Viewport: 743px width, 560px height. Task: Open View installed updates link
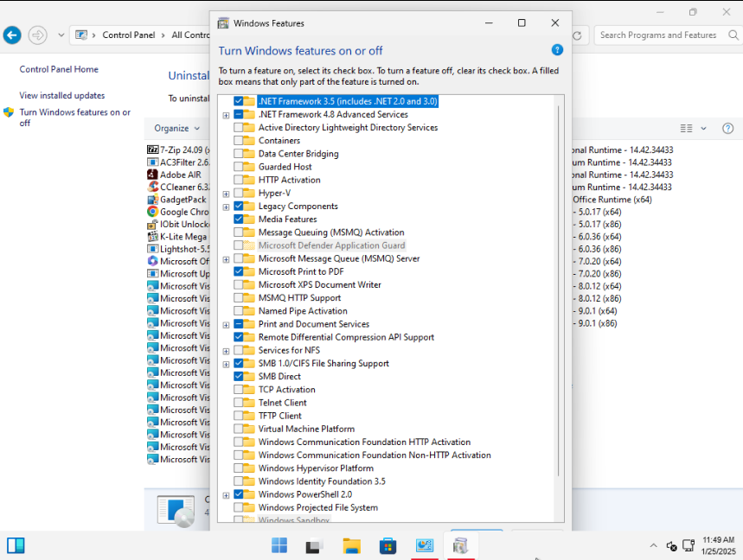pyautogui.click(x=62, y=95)
